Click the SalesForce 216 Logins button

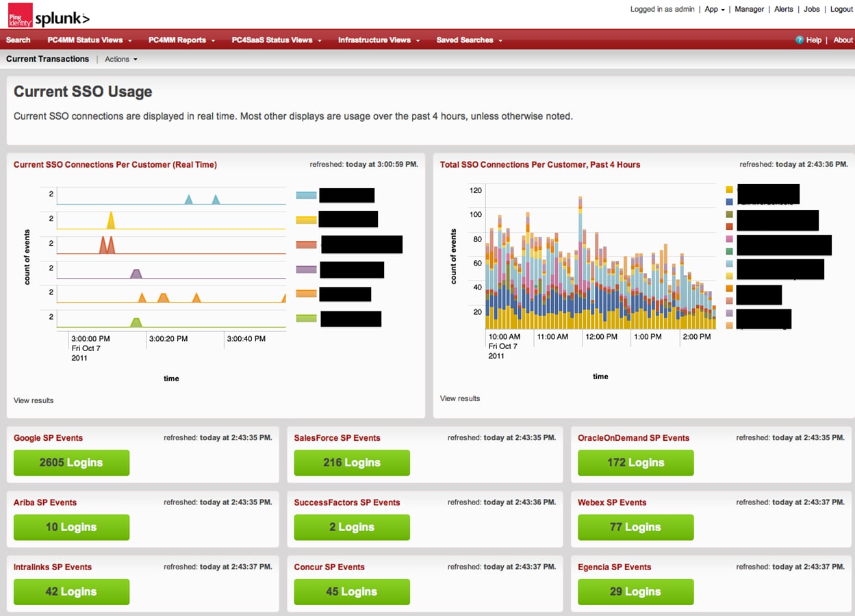pyautogui.click(x=352, y=463)
